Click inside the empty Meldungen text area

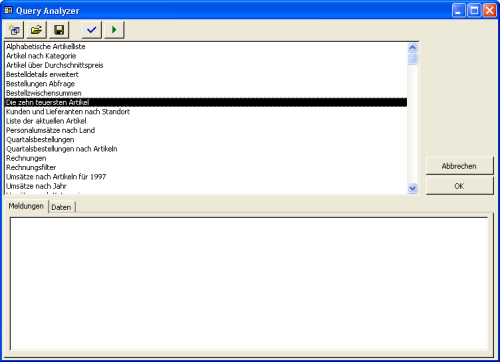(249, 283)
